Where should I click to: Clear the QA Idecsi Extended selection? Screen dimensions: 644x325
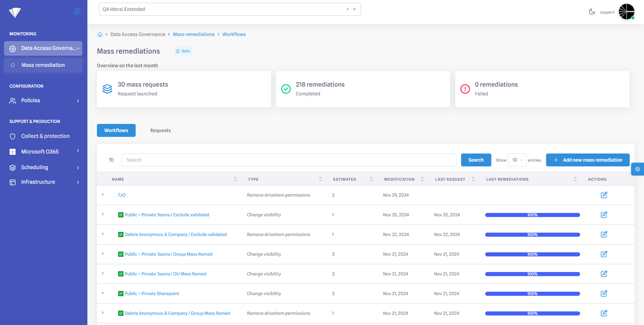(x=348, y=9)
